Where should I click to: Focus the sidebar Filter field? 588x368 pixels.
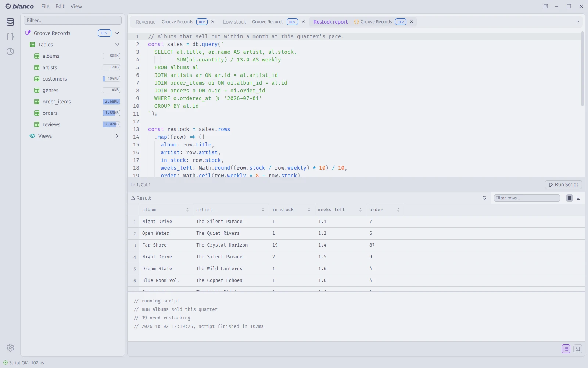click(x=72, y=20)
